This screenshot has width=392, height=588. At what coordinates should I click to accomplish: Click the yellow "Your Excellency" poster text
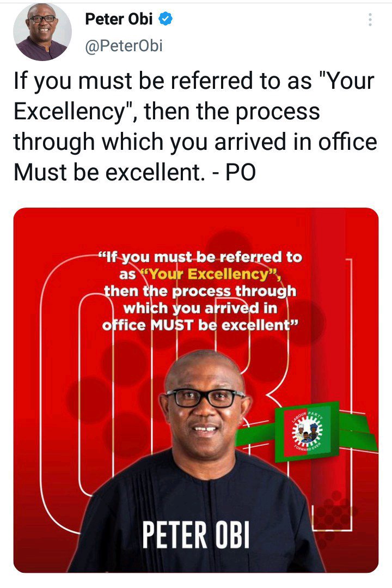pos(210,274)
